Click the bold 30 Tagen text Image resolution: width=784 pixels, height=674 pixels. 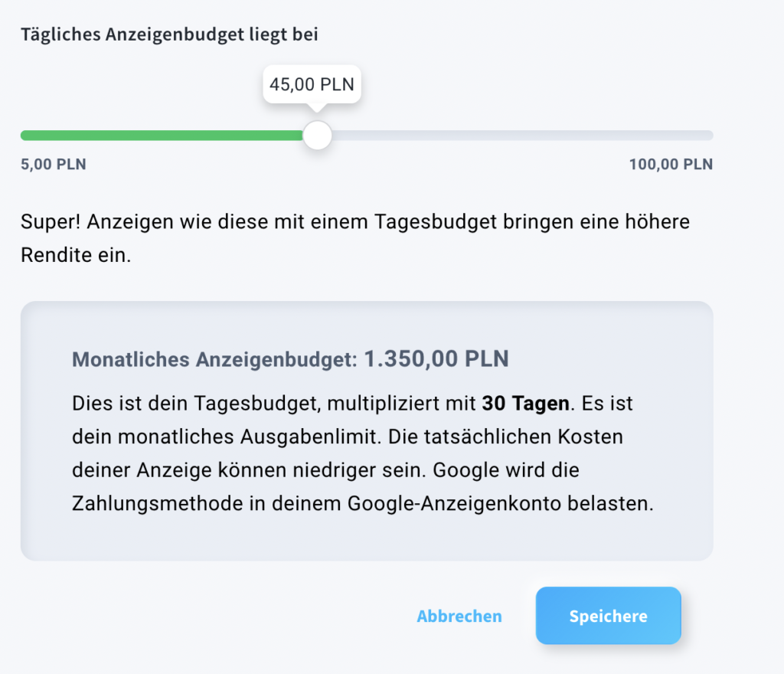click(x=525, y=404)
